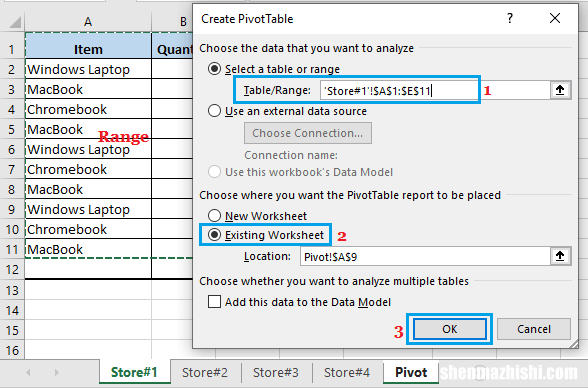Screen dimensions: 588x388
Task: Close the Create PivotTable dialog
Action: tap(555, 18)
